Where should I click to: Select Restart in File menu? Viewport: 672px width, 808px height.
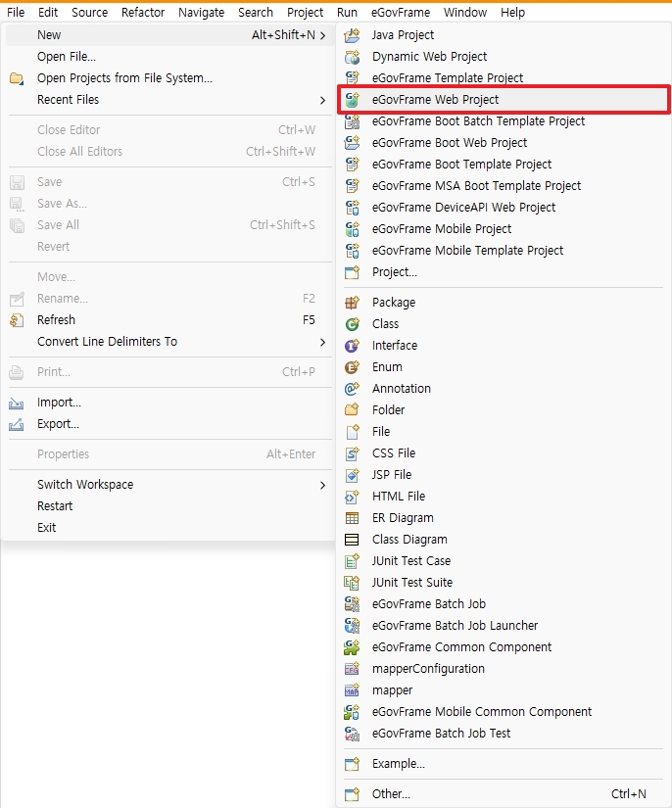[168, 506]
